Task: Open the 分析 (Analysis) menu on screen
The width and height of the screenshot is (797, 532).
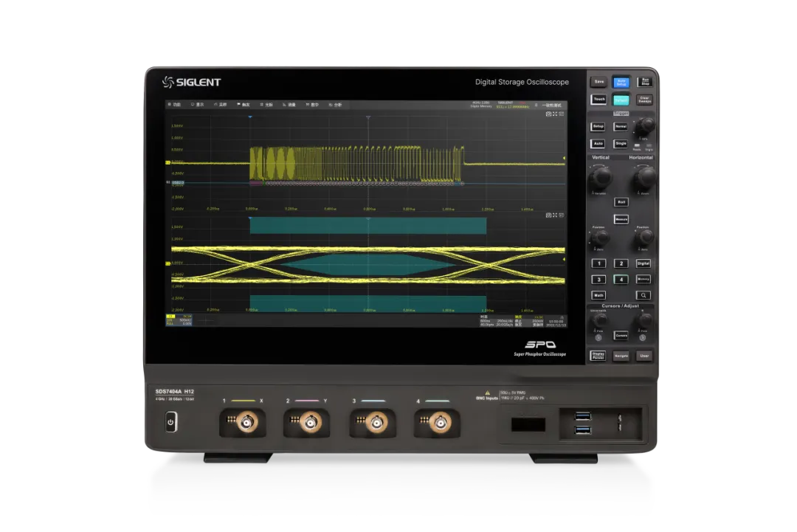Action: (336, 105)
